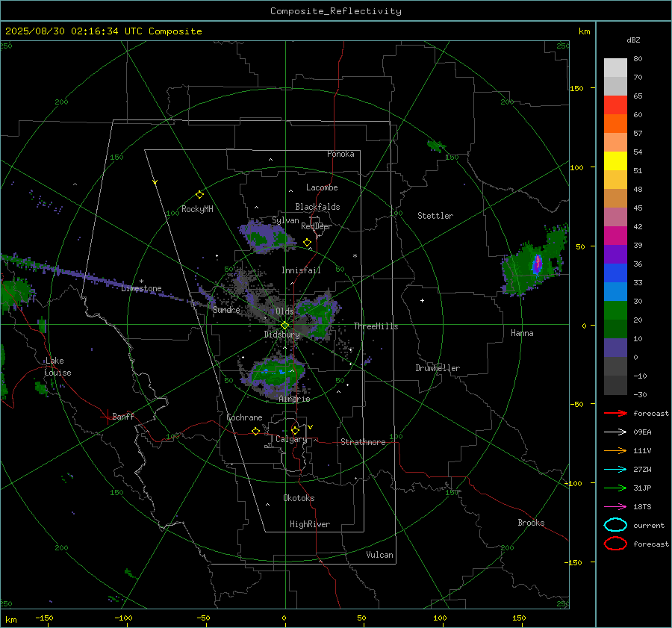Pick the slate purple 0–10 dBZ swatch
This screenshot has width=672, height=628.
pyautogui.click(x=615, y=348)
